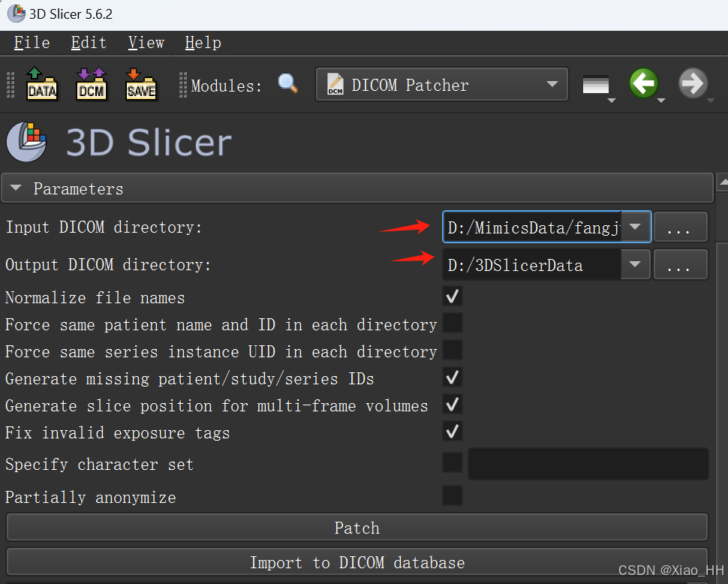Enable Partially anonymize checkbox
Viewport: 728px width, 584px height.
pos(453,495)
